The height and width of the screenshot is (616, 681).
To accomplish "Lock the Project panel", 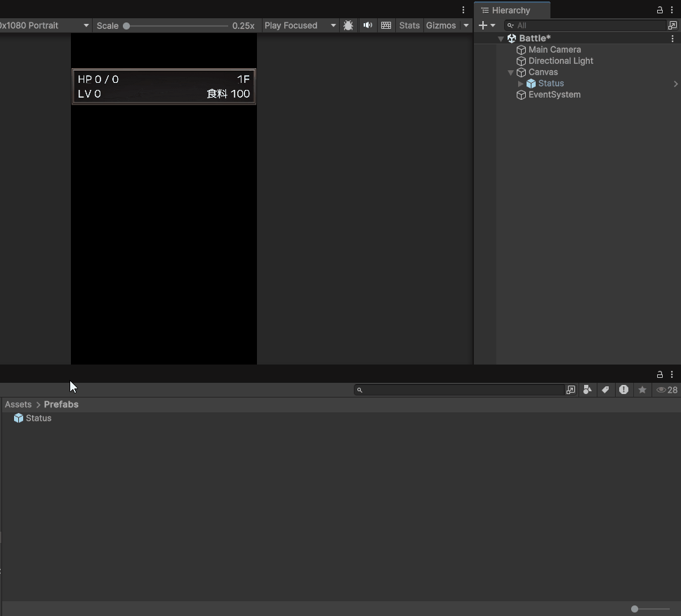I will click(660, 374).
